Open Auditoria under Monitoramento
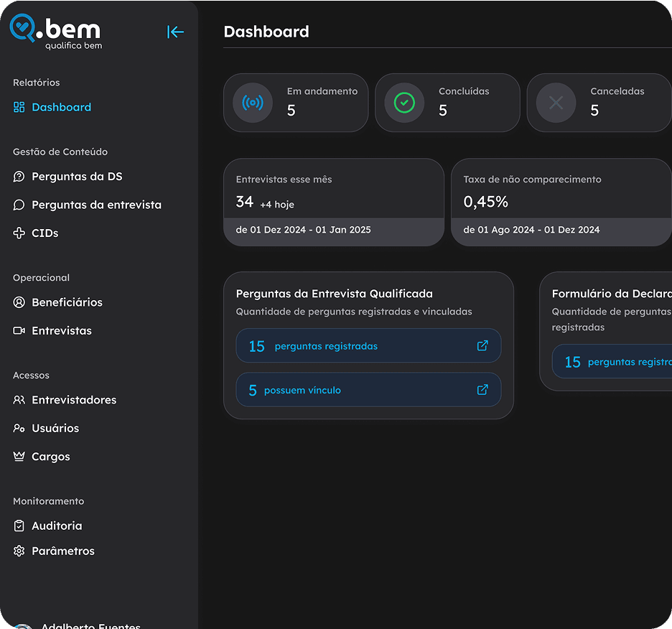This screenshot has height=629, width=672. pyautogui.click(x=57, y=526)
